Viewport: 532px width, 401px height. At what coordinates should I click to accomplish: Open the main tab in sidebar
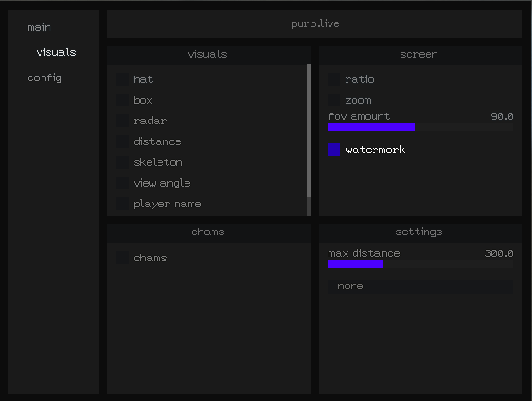tap(39, 27)
